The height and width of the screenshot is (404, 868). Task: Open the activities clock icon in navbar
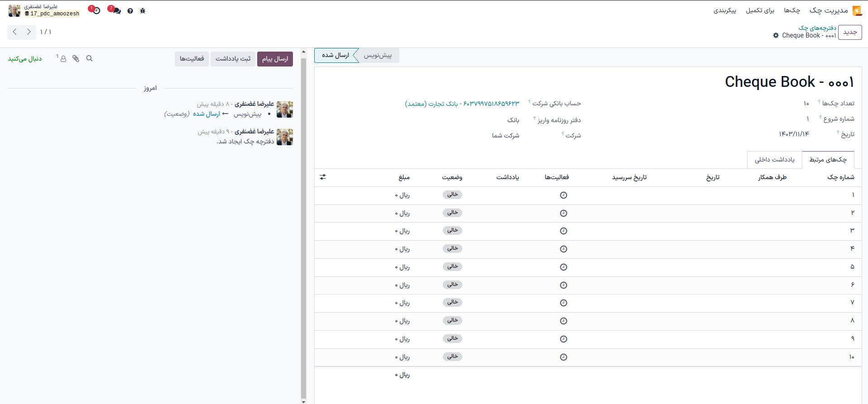tap(96, 11)
